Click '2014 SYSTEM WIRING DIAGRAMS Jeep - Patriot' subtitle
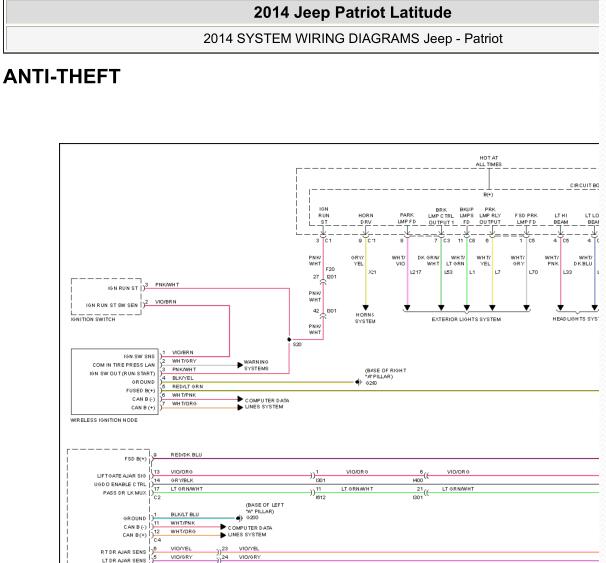606x563 pixels. pos(352,39)
